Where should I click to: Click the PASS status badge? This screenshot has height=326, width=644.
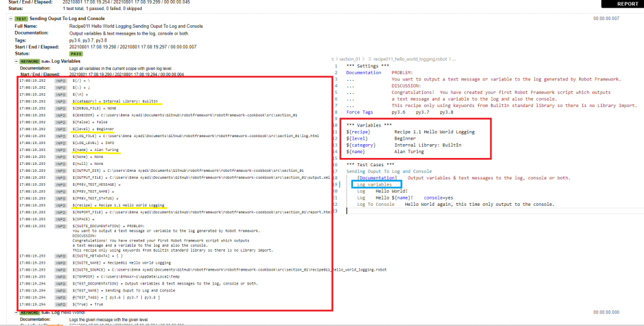coord(76,53)
